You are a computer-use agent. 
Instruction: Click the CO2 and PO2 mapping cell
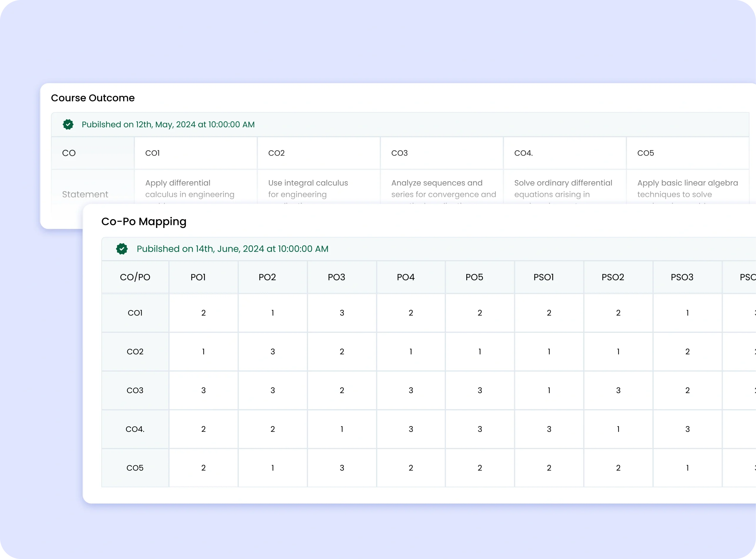(272, 352)
